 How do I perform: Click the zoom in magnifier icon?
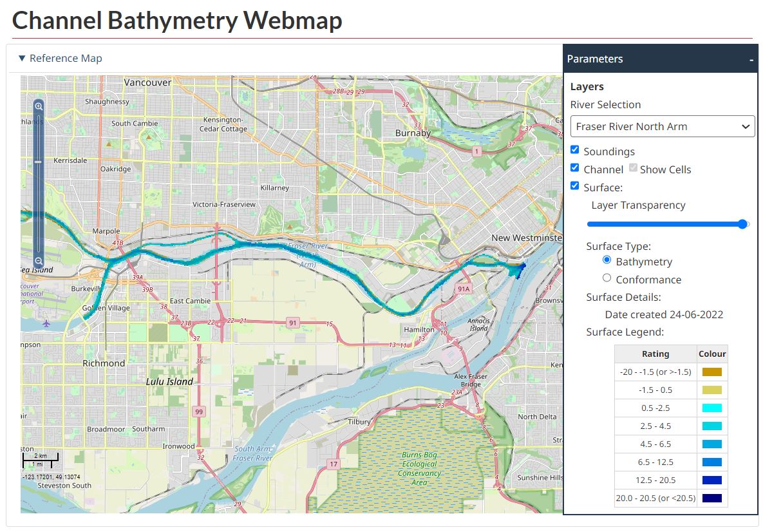click(39, 106)
